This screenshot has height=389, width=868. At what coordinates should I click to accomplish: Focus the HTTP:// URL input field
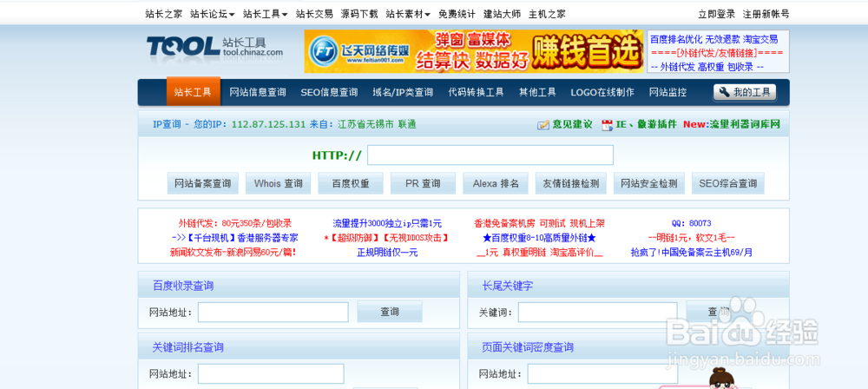pyautogui.click(x=490, y=155)
